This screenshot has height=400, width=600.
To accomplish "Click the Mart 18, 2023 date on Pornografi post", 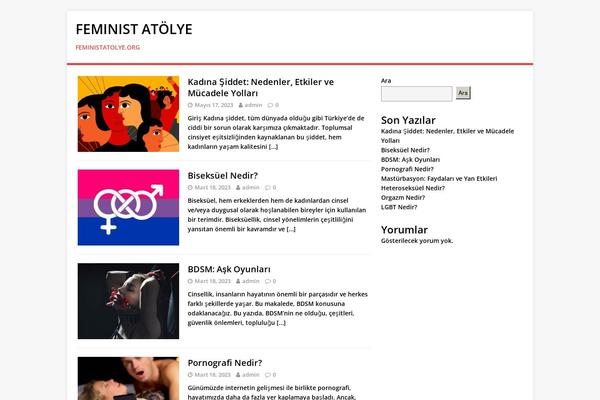I will pos(212,375).
